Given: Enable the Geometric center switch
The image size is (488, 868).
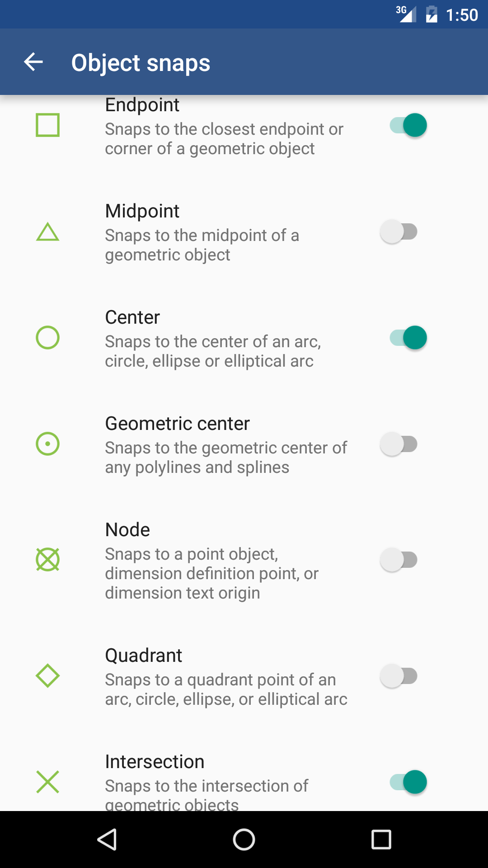Looking at the screenshot, I should [x=399, y=444].
